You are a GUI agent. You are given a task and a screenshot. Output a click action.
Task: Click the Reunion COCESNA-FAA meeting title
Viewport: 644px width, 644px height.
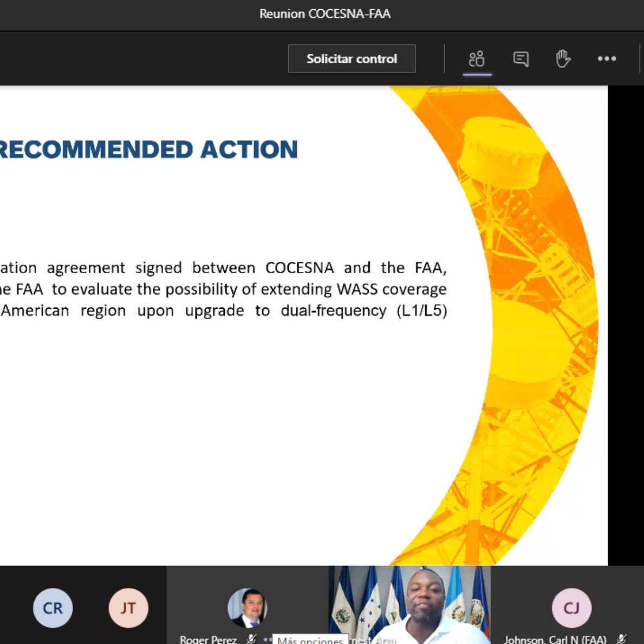point(324,14)
